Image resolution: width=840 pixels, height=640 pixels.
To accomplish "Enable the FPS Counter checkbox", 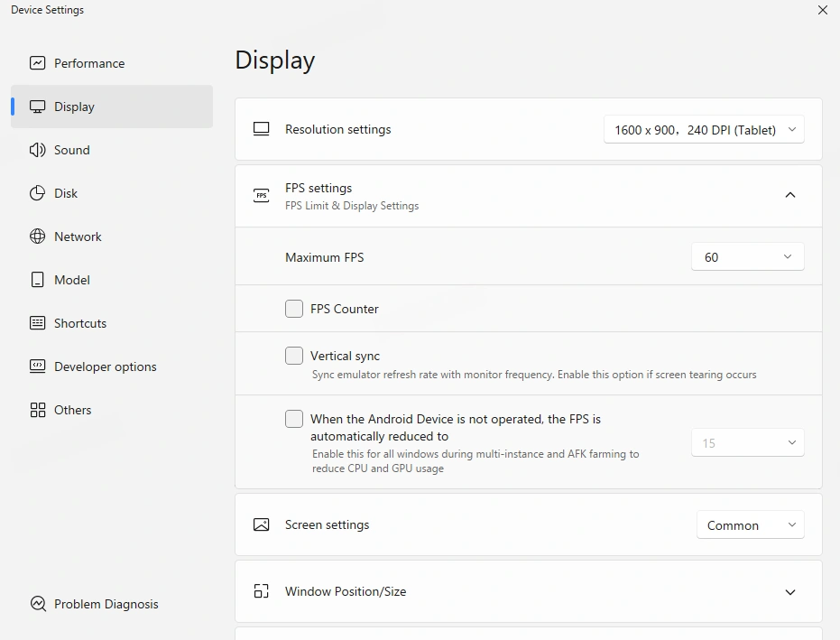I will (x=294, y=309).
